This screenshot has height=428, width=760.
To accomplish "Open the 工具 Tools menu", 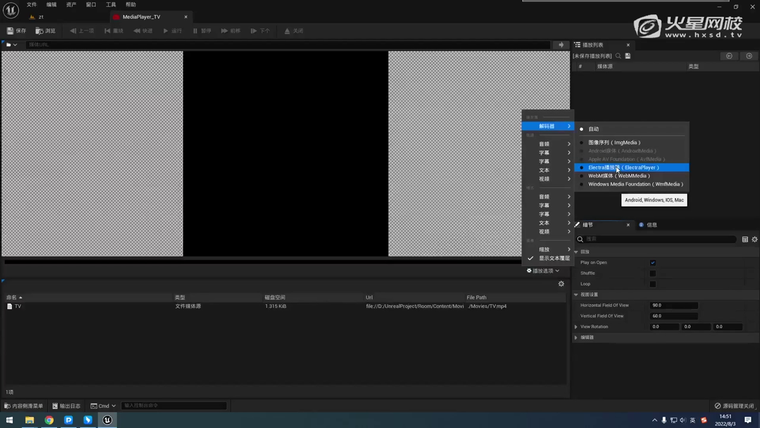I will pyautogui.click(x=111, y=4).
